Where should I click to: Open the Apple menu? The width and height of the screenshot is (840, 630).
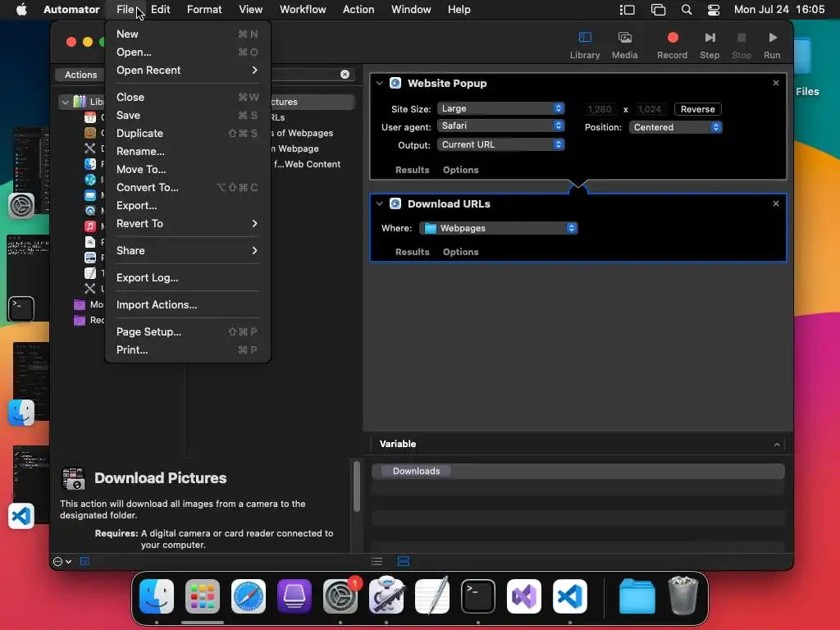pyautogui.click(x=21, y=9)
